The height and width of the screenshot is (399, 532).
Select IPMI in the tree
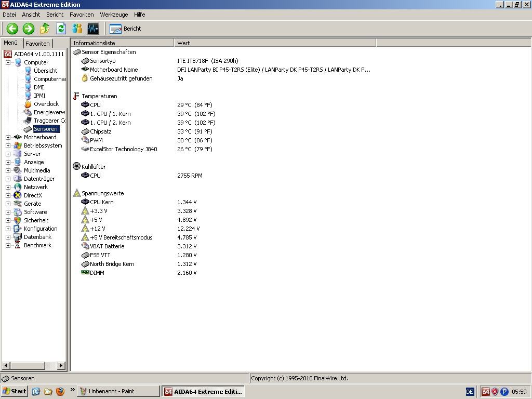39,96
